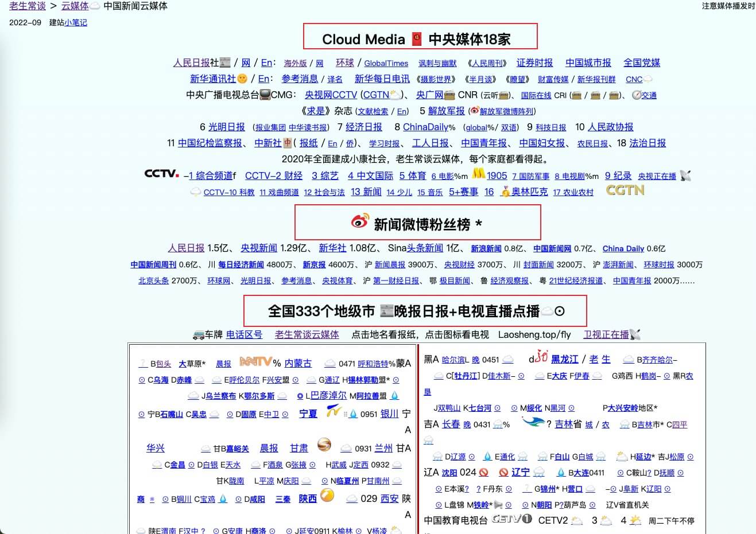Open the 央视网CCTV link
This screenshot has width=756, height=534.
[331, 95]
